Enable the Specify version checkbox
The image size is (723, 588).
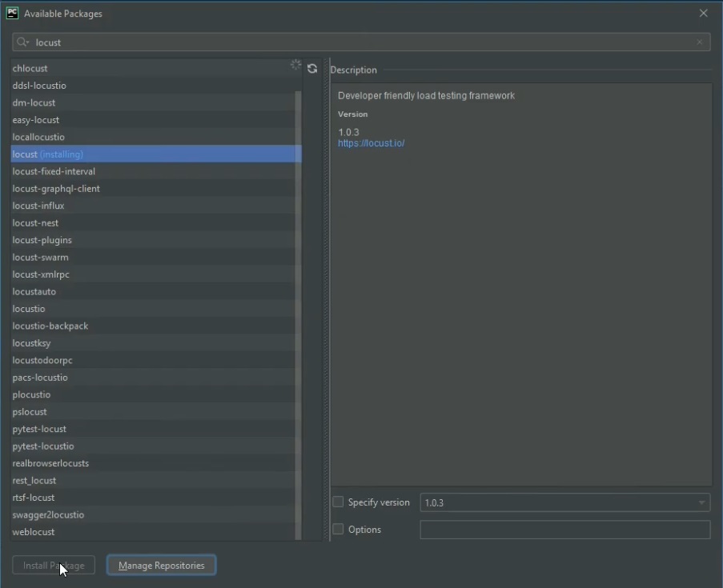pos(338,502)
